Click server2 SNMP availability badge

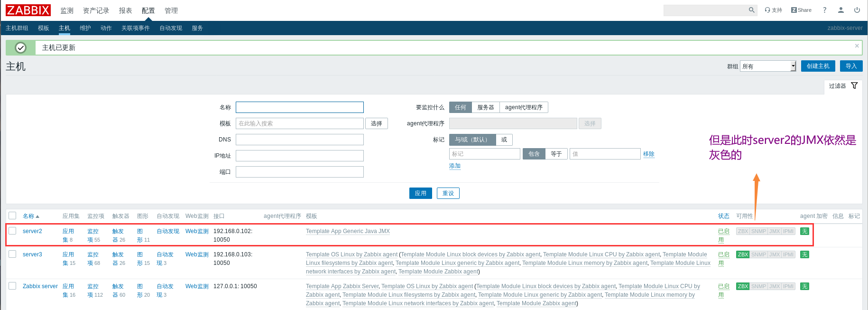click(758, 231)
